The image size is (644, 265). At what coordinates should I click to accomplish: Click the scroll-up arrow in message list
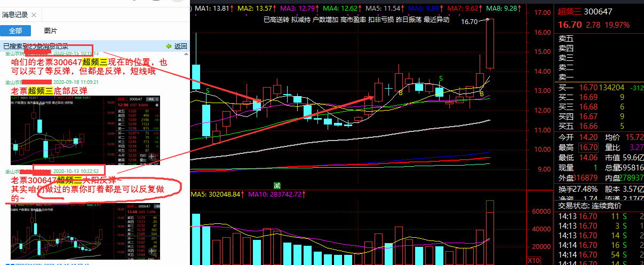[x=187, y=54]
